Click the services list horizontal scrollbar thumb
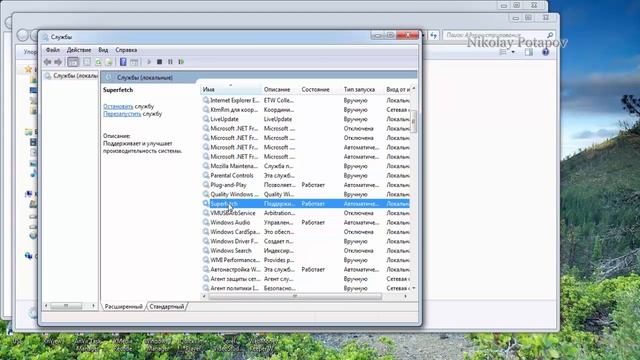 point(295,297)
